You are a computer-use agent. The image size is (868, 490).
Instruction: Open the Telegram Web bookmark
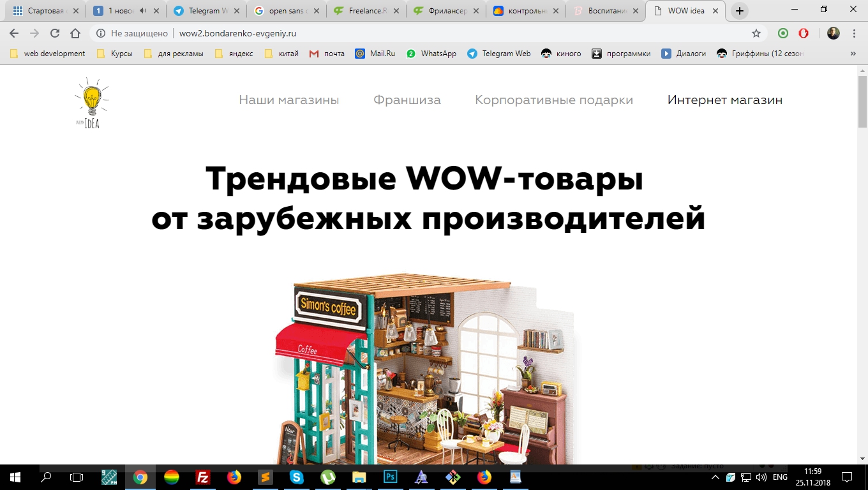[x=499, y=54]
